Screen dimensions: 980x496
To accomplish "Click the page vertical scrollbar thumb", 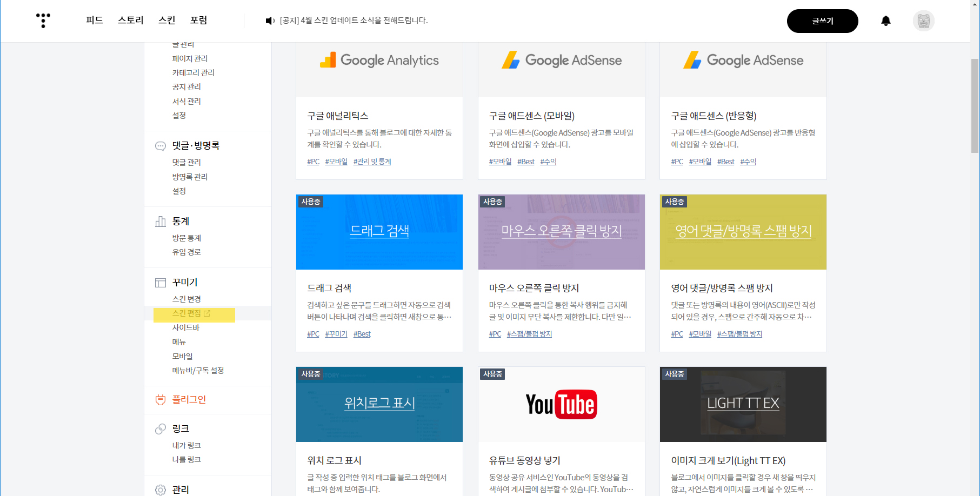I will [975, 106].
